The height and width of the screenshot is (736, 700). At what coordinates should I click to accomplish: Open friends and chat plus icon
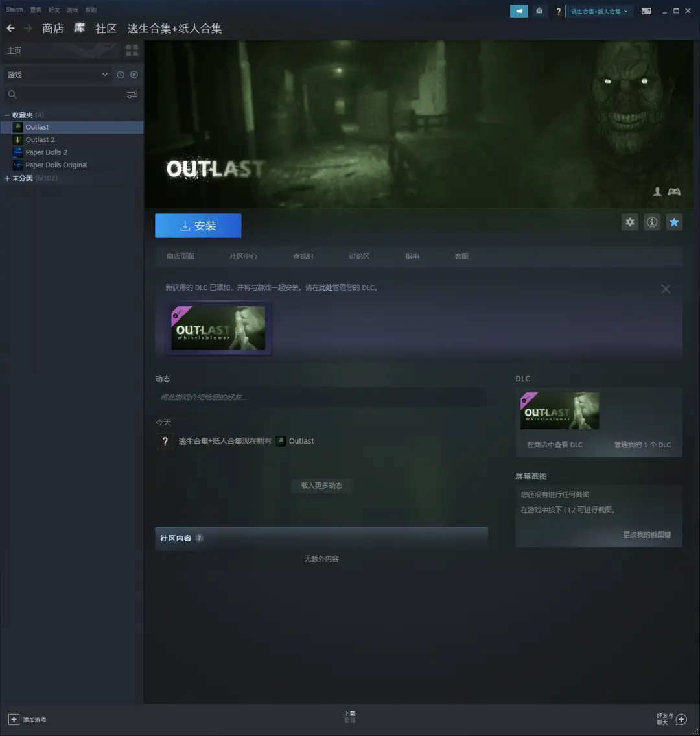tap(681, 719)
